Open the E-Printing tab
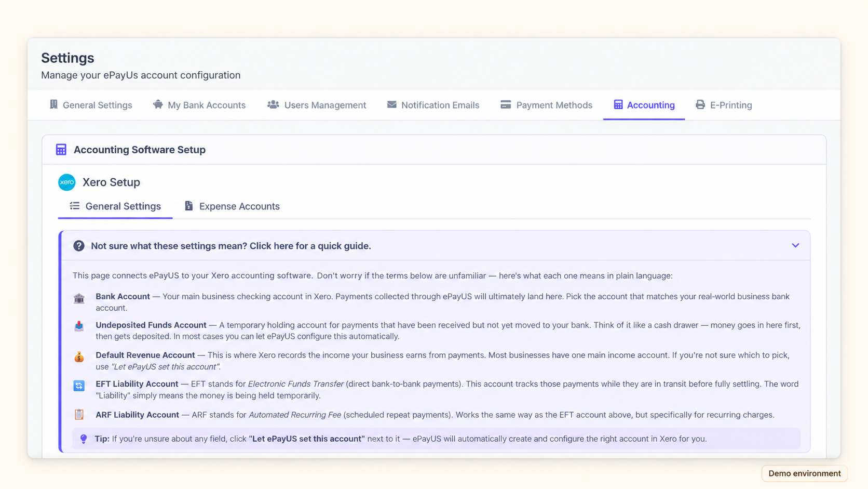This screenshot has height=489, width=868. tap(724, 105)
